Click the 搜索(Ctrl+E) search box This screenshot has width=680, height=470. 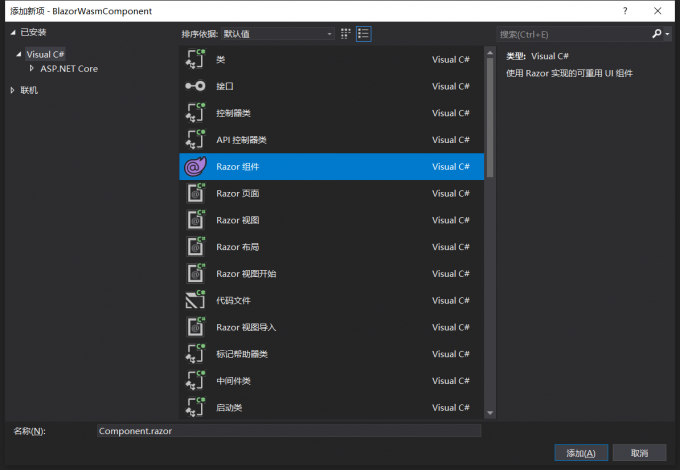pos(574,34)
